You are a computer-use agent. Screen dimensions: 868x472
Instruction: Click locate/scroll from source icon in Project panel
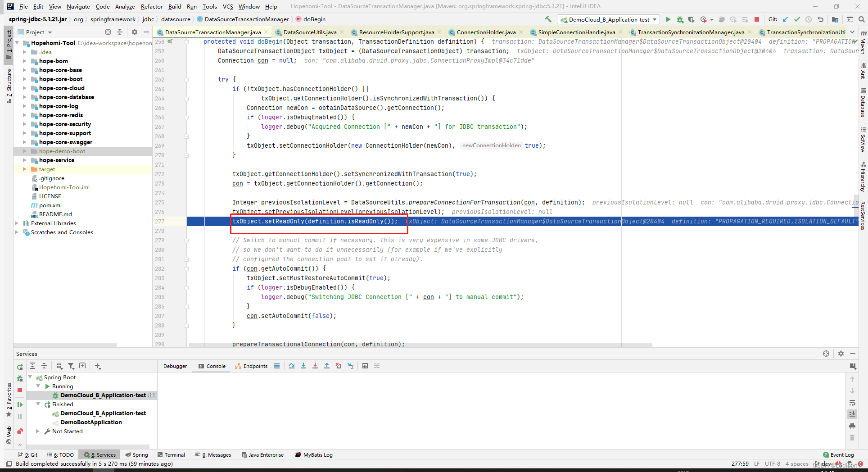click(108, 32)
